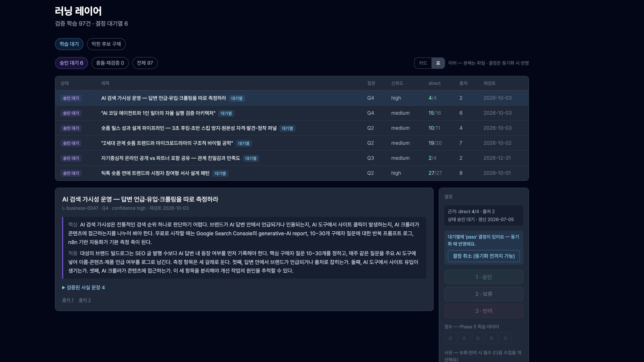
Task: Select row 숏폼 릴스 성과 설계 파이프라인
Action: click(x=292, y=128)
